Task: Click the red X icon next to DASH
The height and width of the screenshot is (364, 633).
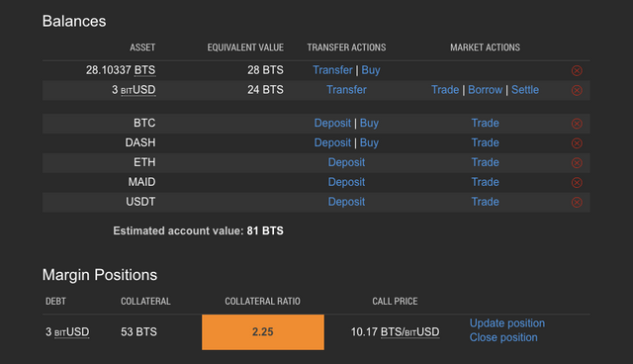Action: [x=577, y=143]
